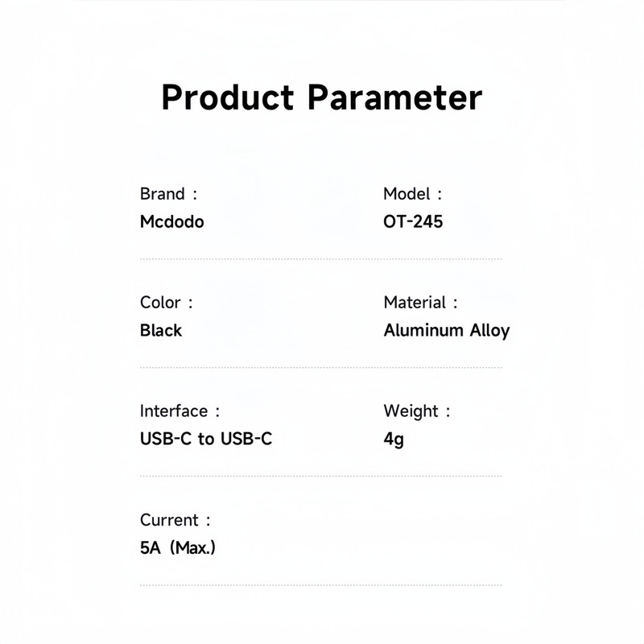Select the 5A (Max.) value

[177, 548]
